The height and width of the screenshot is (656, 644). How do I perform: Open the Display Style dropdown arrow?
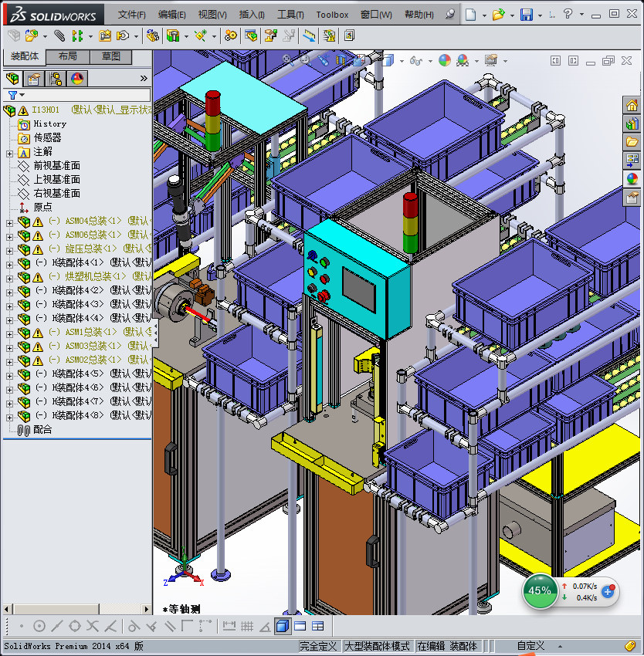click(402, 61)
